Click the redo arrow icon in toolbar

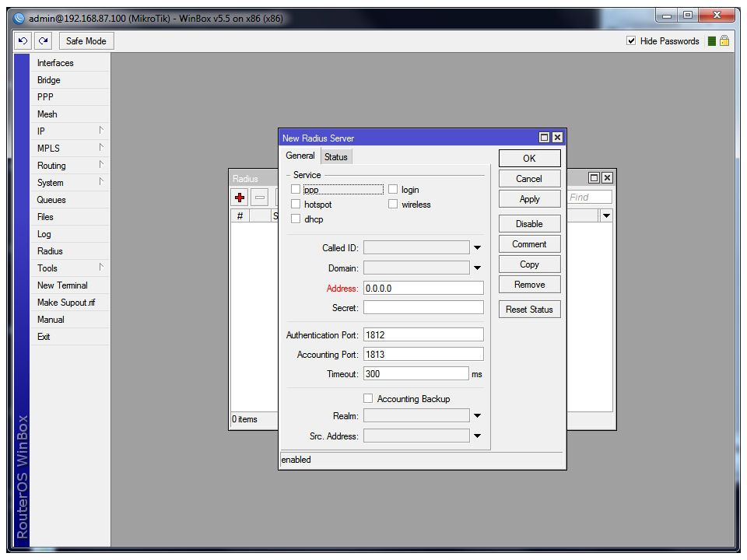[43, 41]
